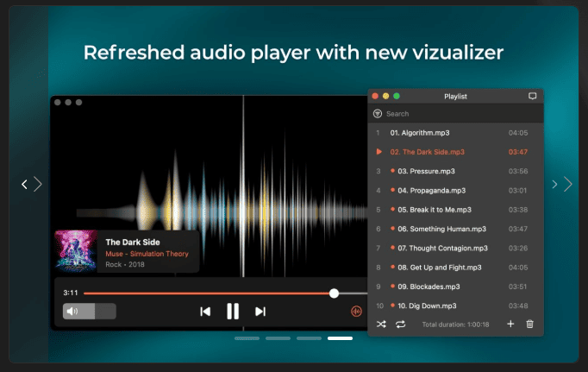Minimize the Playlist window with yellow button

pyautogui.click(x=385, y=96)
